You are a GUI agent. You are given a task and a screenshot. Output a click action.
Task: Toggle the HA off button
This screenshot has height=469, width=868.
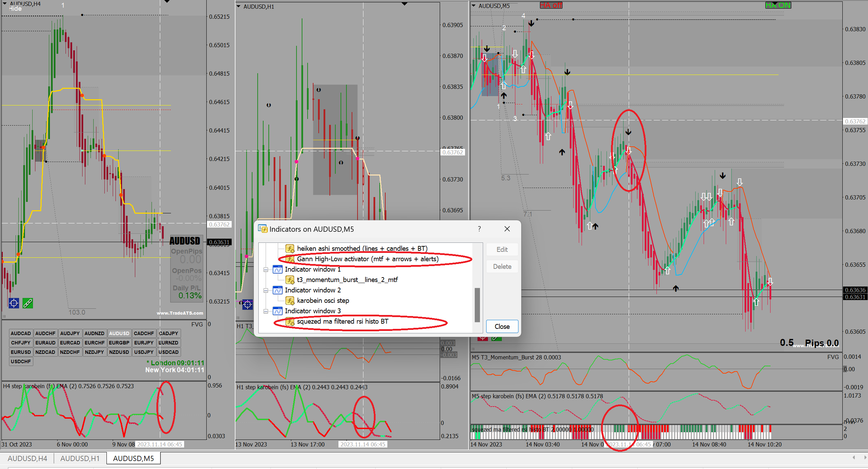[551, 5]
